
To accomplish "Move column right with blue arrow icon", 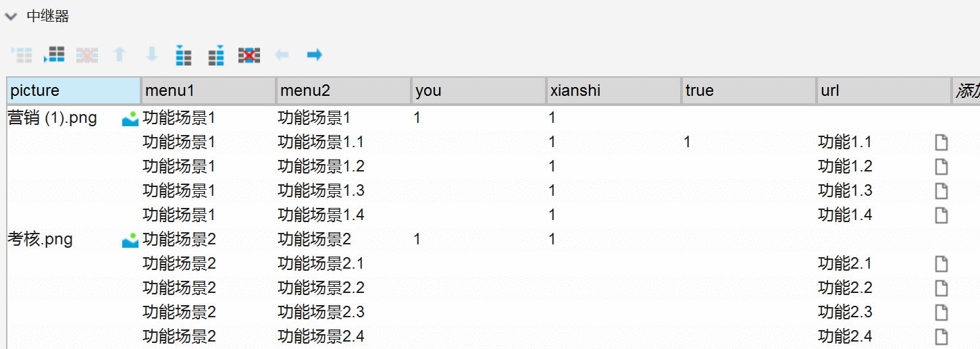I will pos(314,55).
